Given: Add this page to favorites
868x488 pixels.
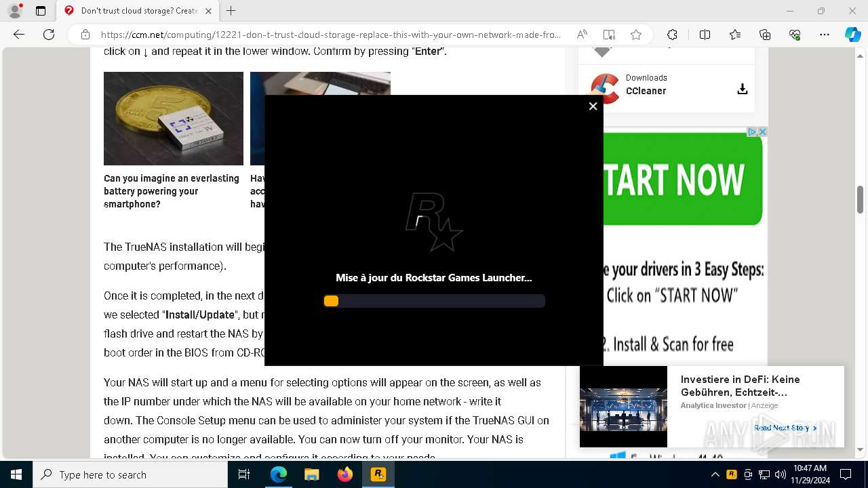Looking at the screenshot, I should point(635,35).
